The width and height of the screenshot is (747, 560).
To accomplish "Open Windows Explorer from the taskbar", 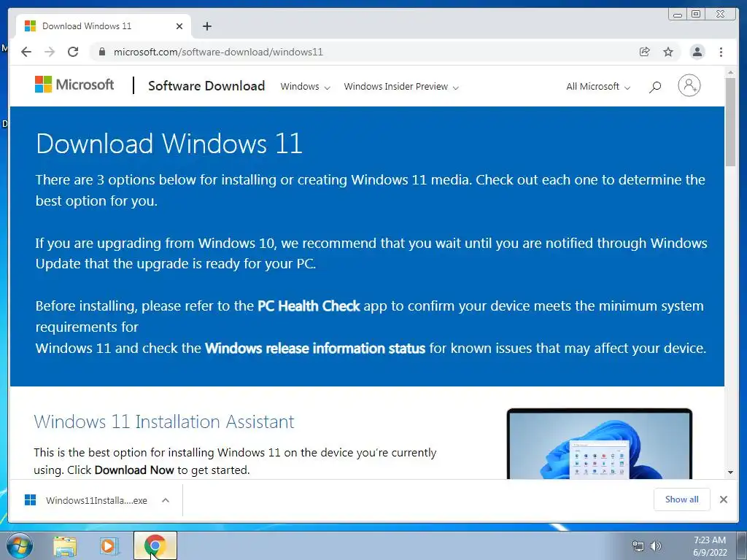I will coord(65,547).
